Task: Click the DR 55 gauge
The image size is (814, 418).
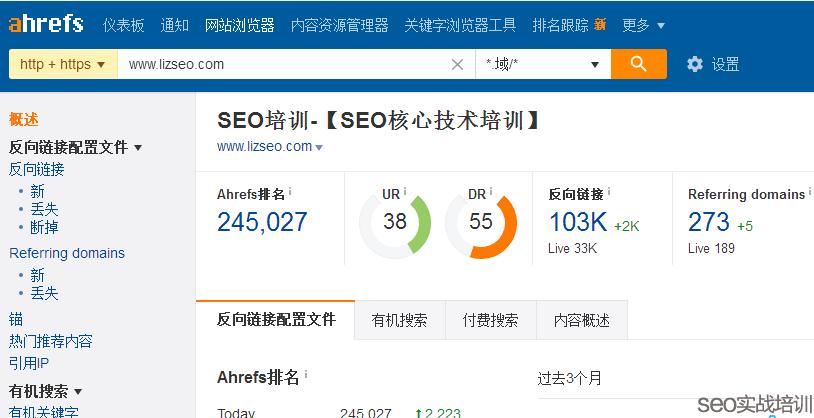Action: [x=480, y=222]
